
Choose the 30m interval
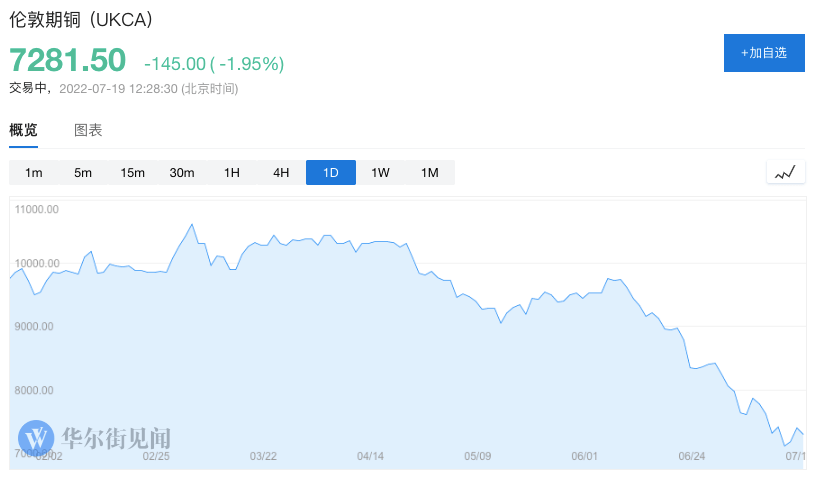(x=182, y=173)
